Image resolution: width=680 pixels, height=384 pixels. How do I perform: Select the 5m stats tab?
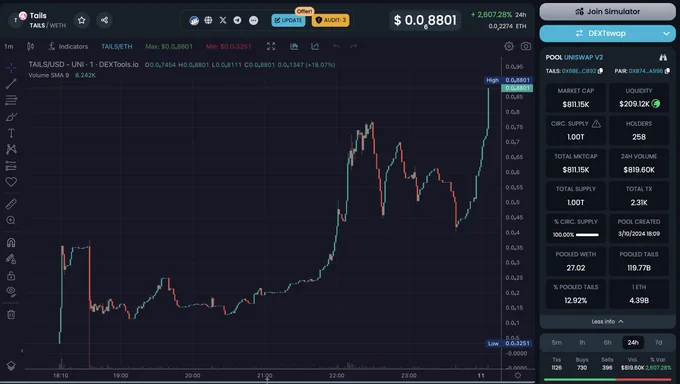click(557, 342)
